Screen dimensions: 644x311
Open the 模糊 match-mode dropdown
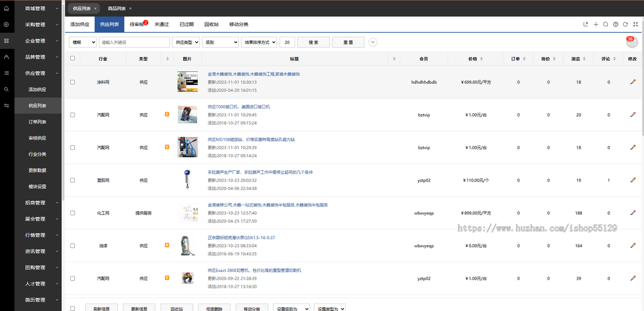(x=83, y=42)
